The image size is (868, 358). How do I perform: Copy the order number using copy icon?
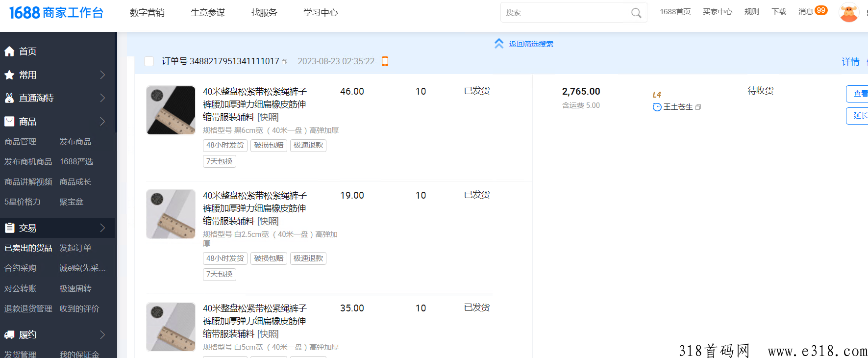(x=285, y=62)
